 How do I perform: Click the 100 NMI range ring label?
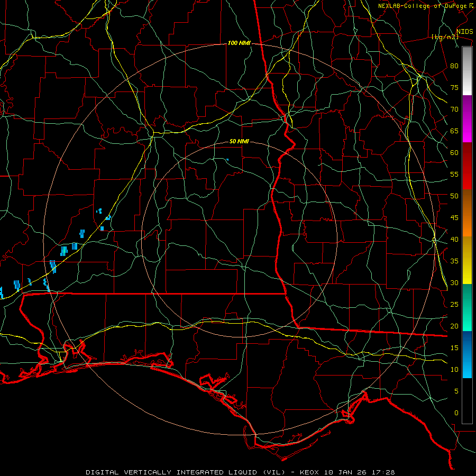pyautogui.click(x=239, y=43)
